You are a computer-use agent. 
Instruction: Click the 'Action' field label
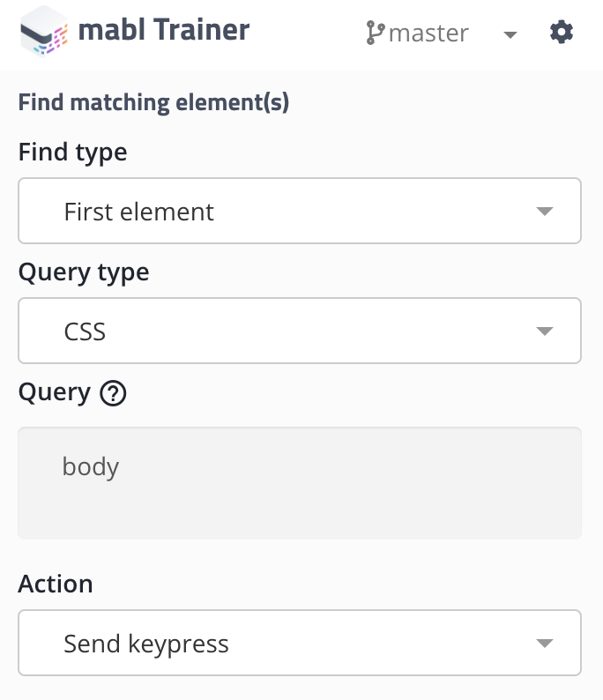point(56,584)
